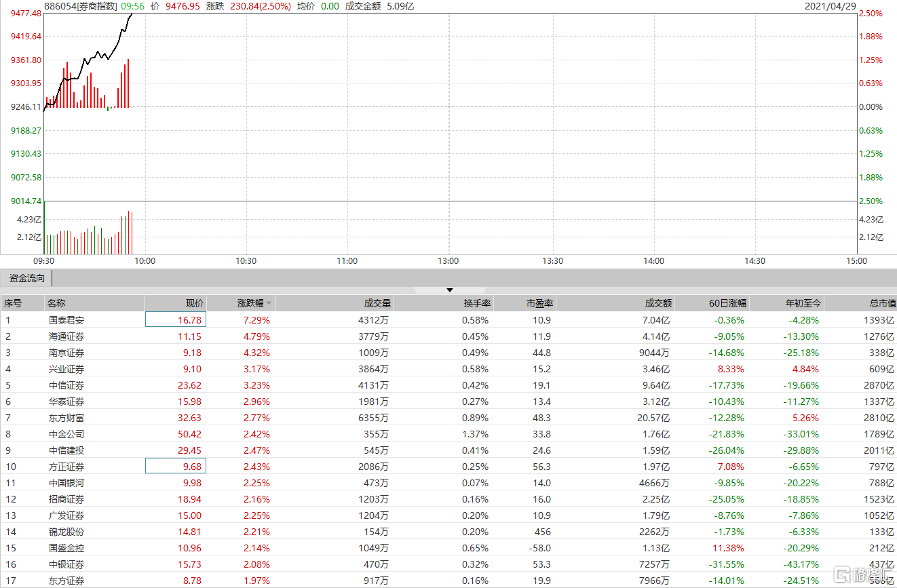
Task: Click the 14:30 time axis marker
Action: [755, 261]
